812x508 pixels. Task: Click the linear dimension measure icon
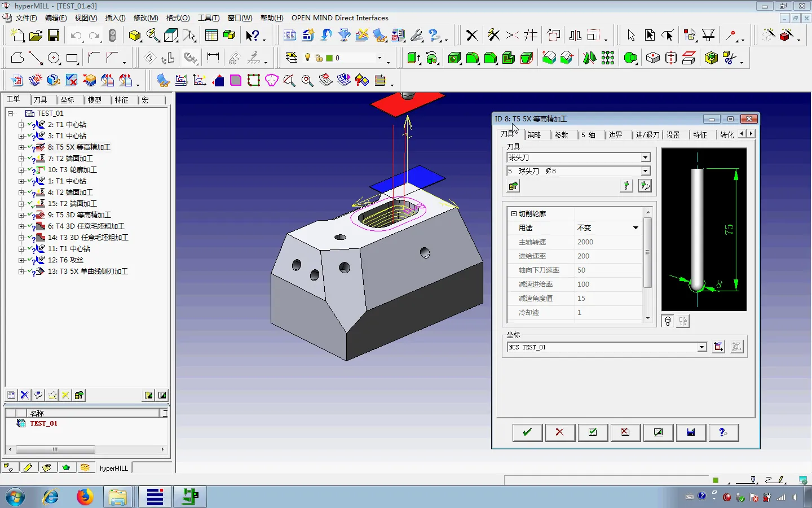coord(213,57)
